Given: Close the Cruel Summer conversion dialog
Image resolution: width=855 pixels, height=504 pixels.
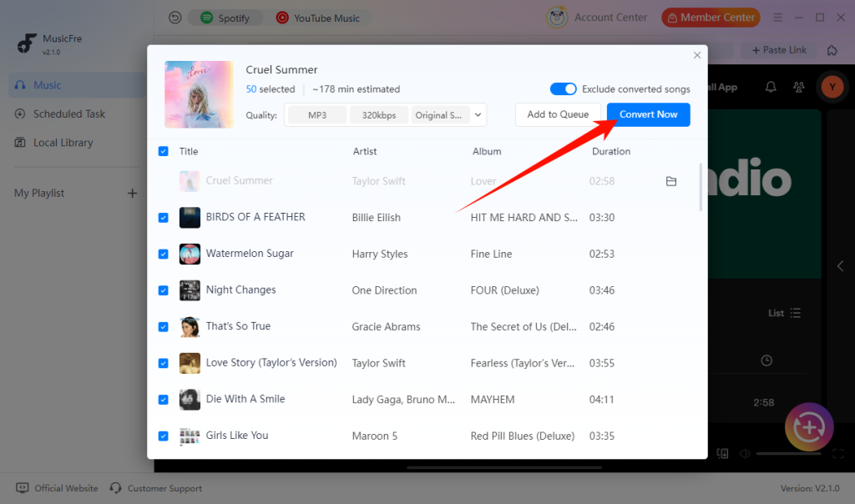Looking at the screenshot, I should [697, 55].
